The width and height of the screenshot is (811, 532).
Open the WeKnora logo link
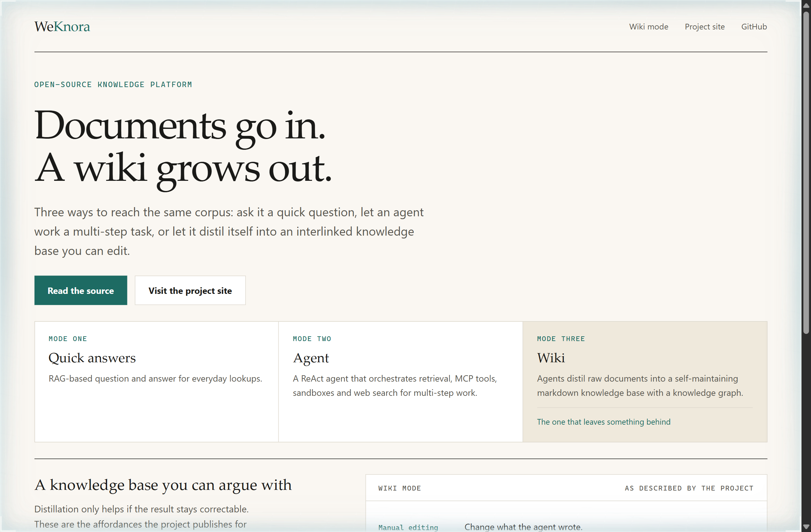(62, 27)
